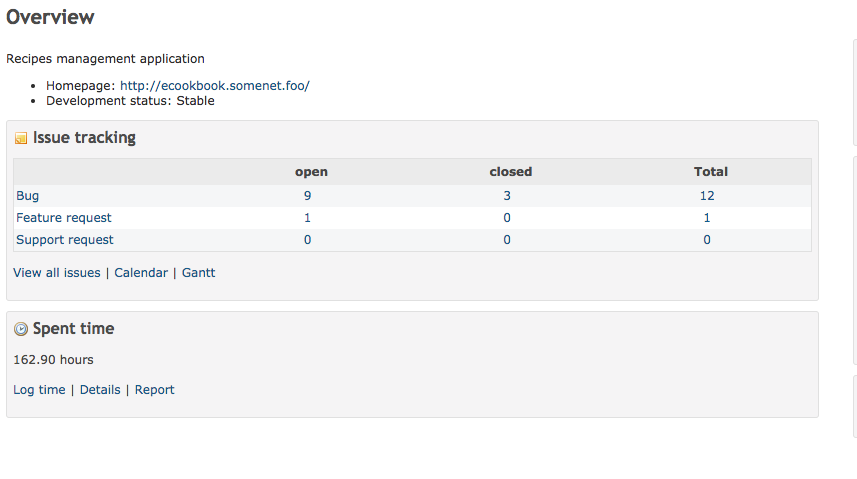Screen dimensions: 857x479
Task: Open the Gantt chart
Action: [x=198, y=273]
